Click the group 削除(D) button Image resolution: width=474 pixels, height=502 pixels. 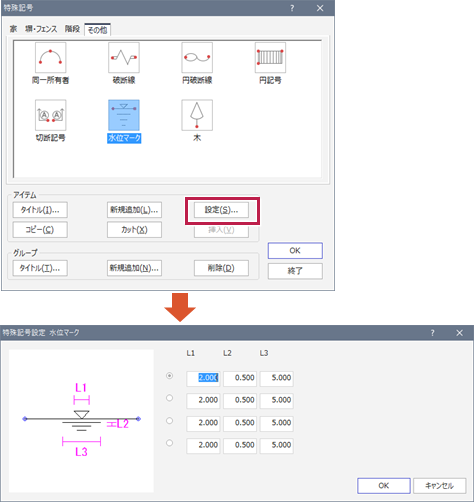(221, 268)
